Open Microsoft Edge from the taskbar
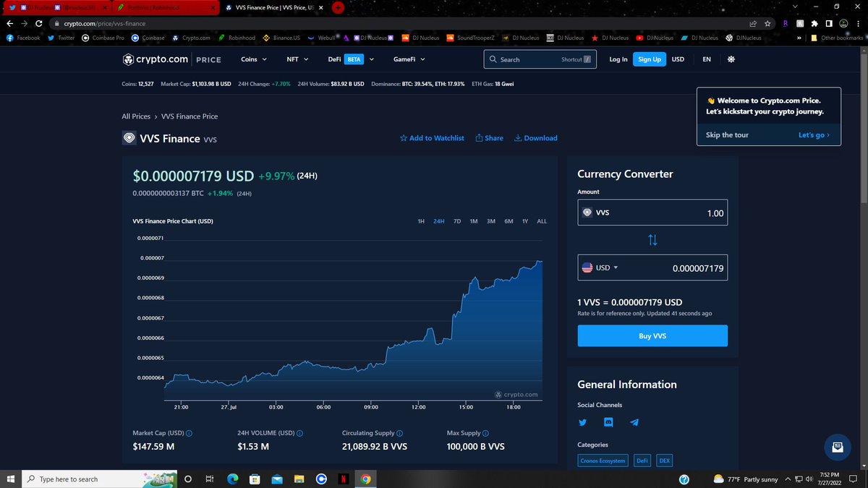868x488 pixels. tap(232, 479)
